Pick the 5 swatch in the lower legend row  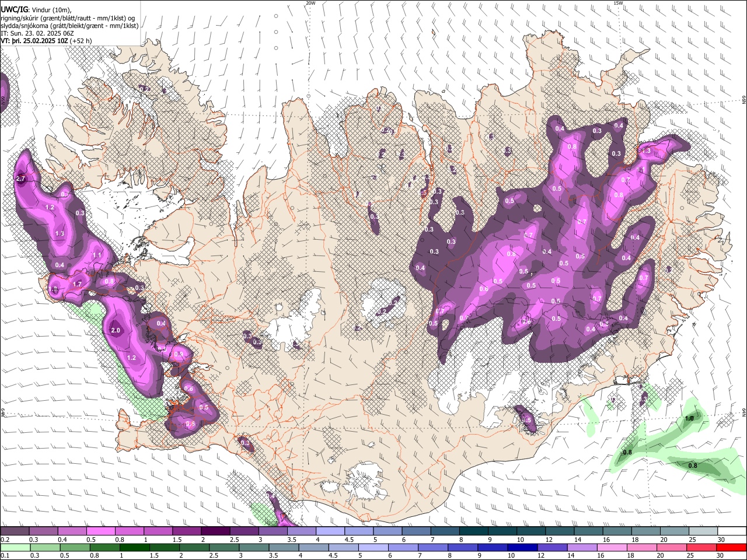tap(373, 547)
